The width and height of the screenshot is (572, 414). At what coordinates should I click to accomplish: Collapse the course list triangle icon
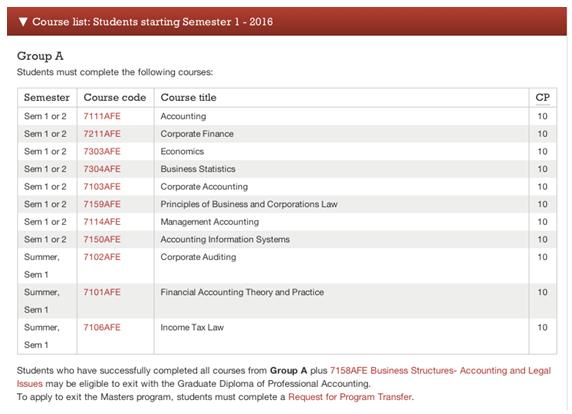tap(23, 22)
